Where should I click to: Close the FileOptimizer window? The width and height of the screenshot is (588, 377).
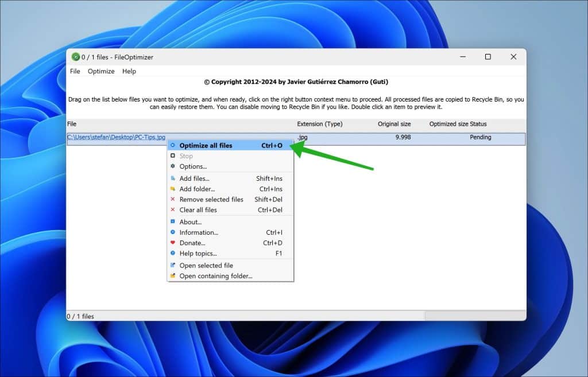point(513,57)
